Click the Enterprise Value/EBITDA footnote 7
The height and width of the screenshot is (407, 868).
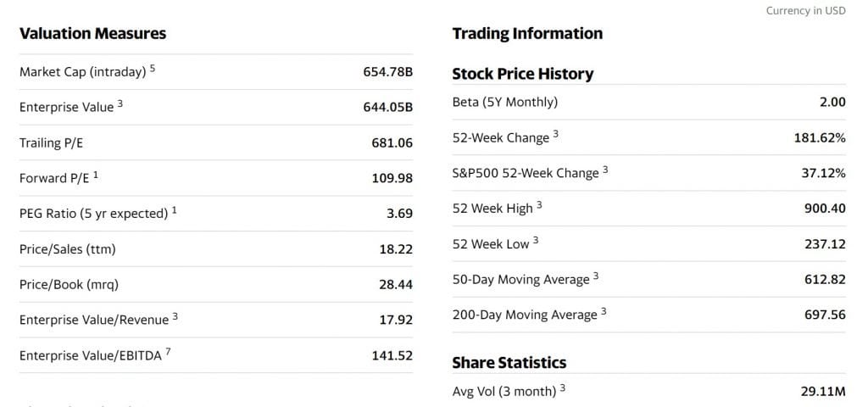pos(169,352)
